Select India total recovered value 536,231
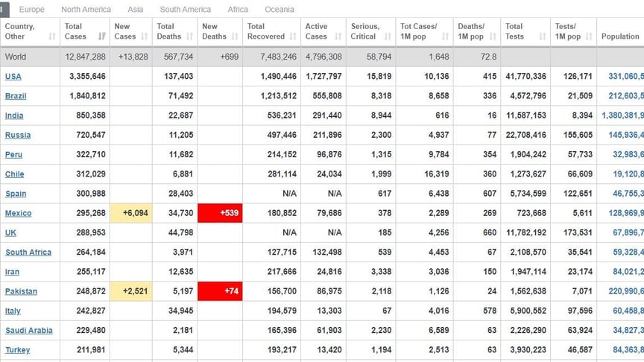The image size is (644, 362). (x=282, y=115)
